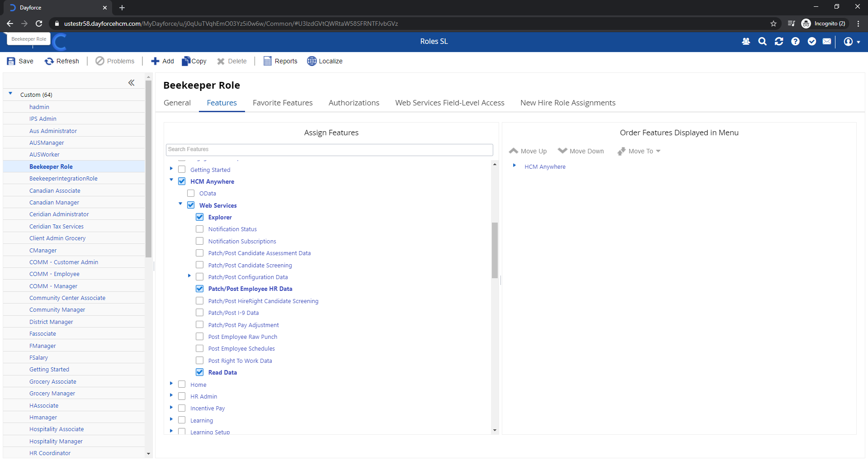Add a new role
Image resolution: width=868 pixels, height=461 pixels.
pos(162,61)
